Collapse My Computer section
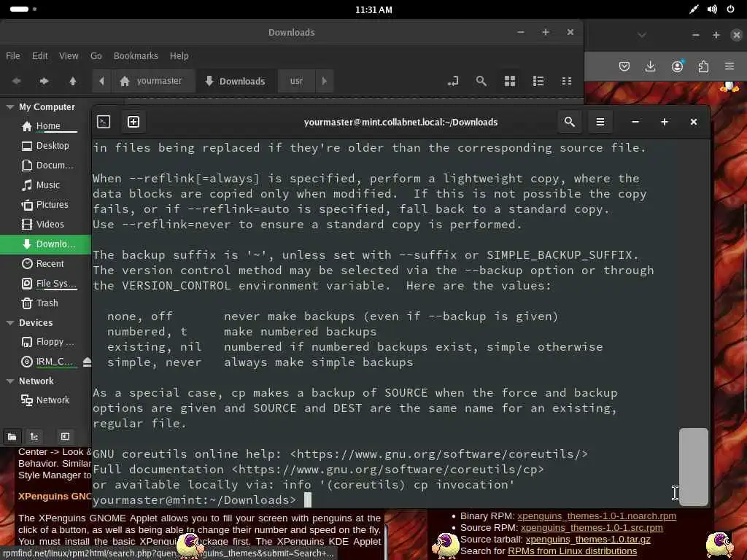 coord(10,107)
